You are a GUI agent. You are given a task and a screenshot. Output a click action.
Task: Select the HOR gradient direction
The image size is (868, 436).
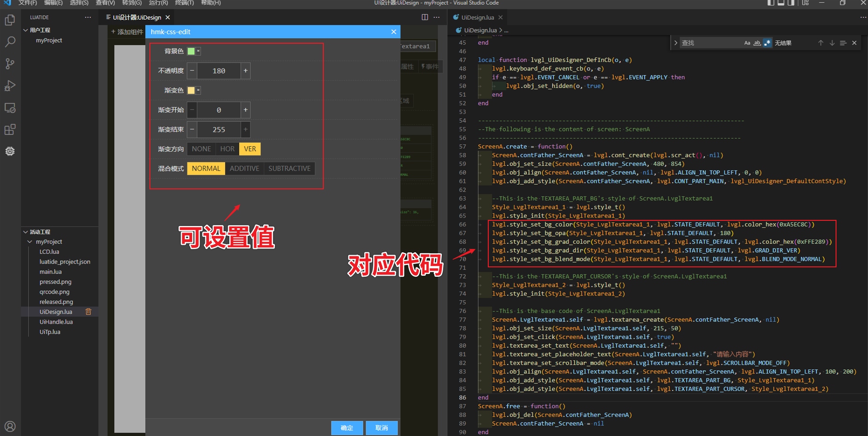227,149
